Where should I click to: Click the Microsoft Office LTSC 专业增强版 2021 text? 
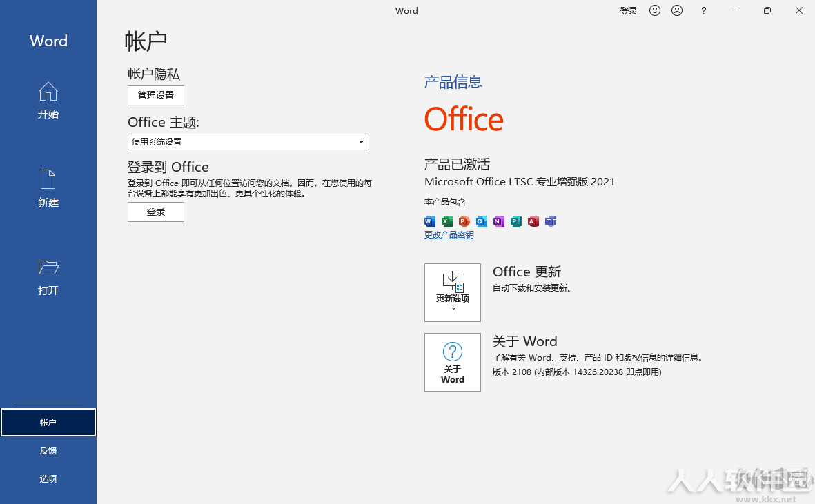[519, 181]
